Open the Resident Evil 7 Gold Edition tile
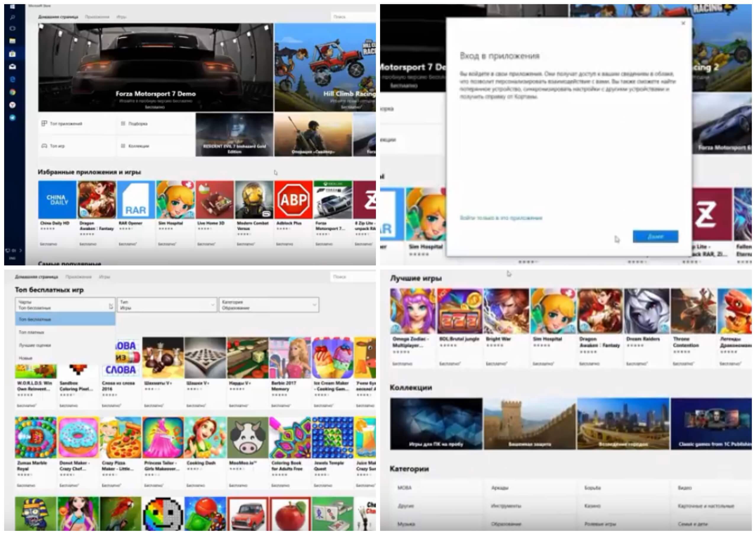 click(x=234, y=135)
